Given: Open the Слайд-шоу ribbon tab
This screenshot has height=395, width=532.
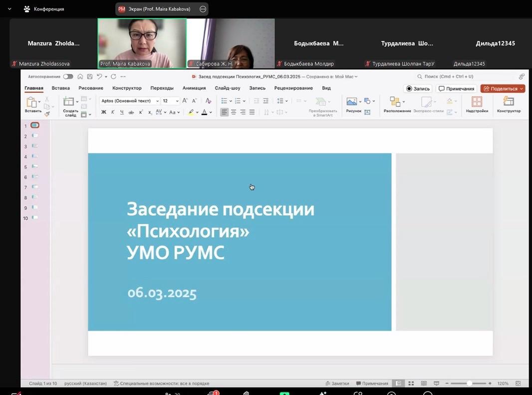Looking at the screenshot, I should click(x=227, y=88).
